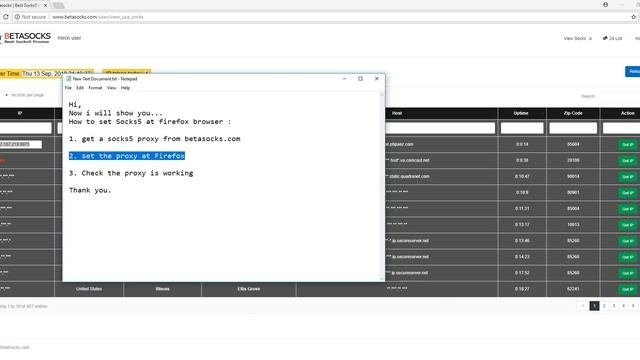Image resolution: width=640 pixels, height=360 pixels.
Task: Click the Notepad vertical scrollbar
Action: tap(382, 186)
